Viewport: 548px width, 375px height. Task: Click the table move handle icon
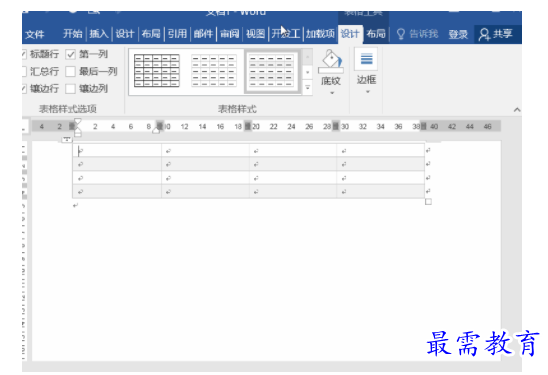(x=66, y=139)
